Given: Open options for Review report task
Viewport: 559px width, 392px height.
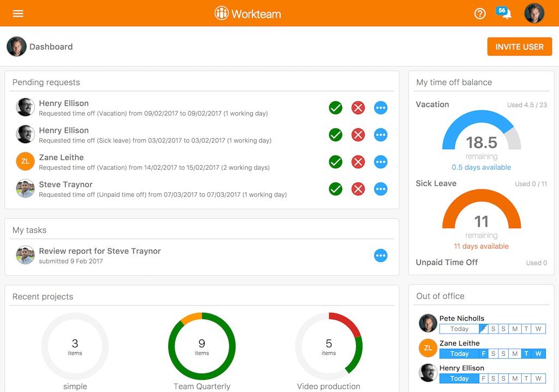Looking at the screenshot, I should (380, 256).
